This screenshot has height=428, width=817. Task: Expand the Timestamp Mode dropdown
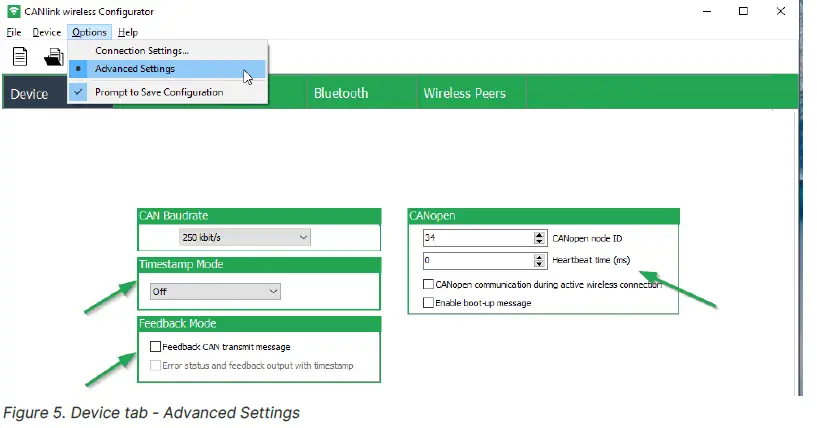[215, 291]
